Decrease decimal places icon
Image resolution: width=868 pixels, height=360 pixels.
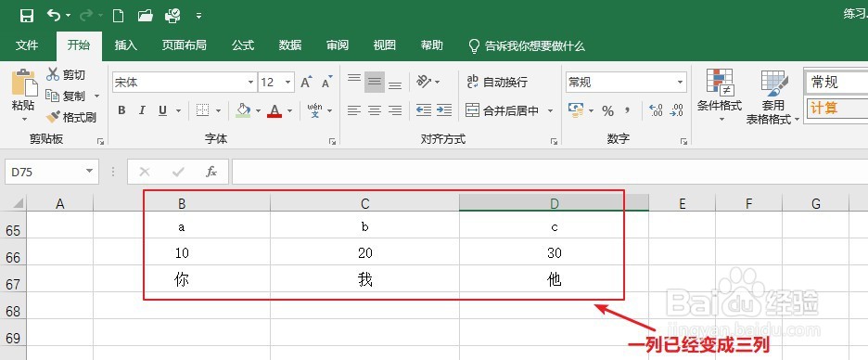click(676, 110)
